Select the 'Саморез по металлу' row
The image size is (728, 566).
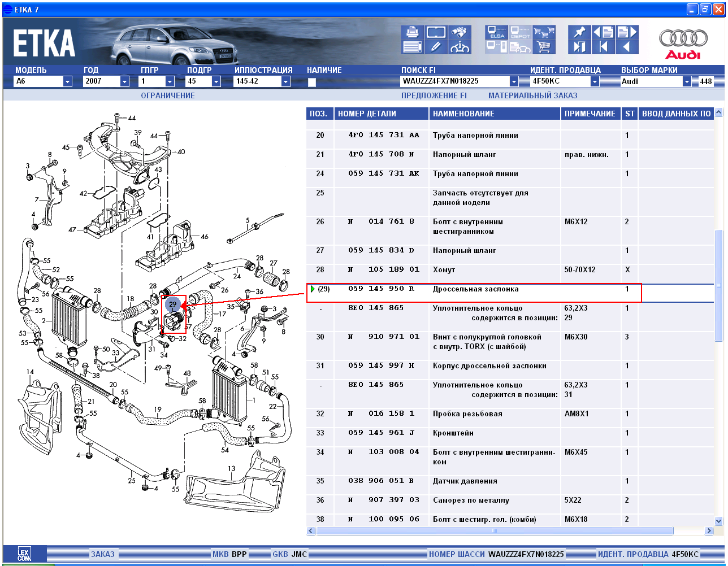(x=510, y=504)
